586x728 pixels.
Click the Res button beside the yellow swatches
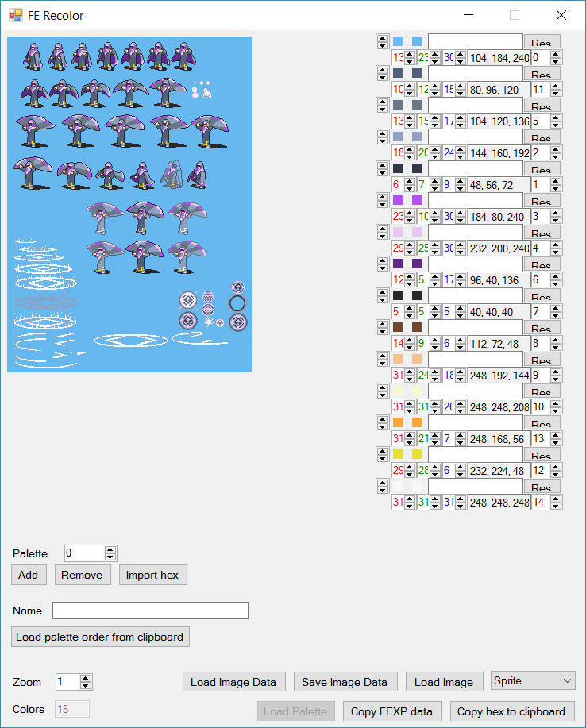point(542,454)
